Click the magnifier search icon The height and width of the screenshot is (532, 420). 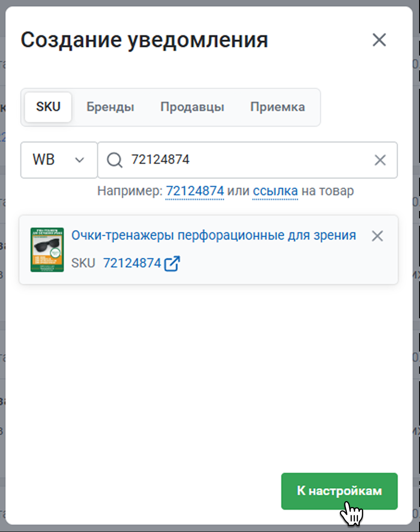114,160
